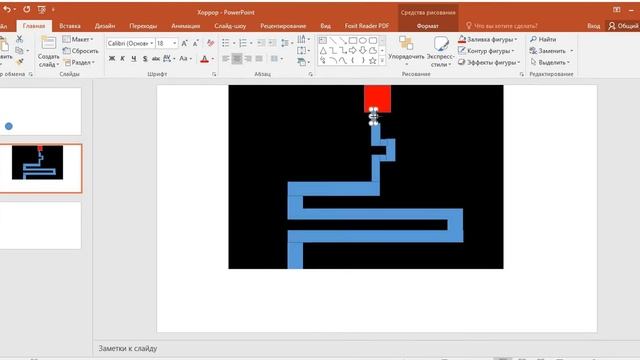Choose the Rounded Rectangle shape
The height and width of the screenshot is (360, 640).
pyautogui.click(x=373, y=40)
